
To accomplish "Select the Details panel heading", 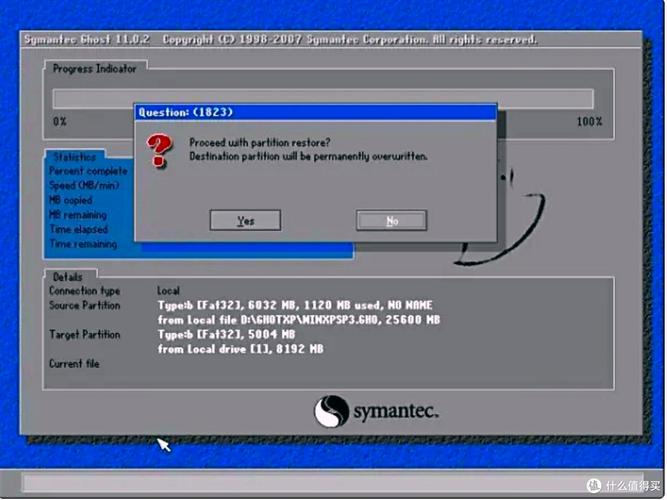I will (x=69, y=276).
